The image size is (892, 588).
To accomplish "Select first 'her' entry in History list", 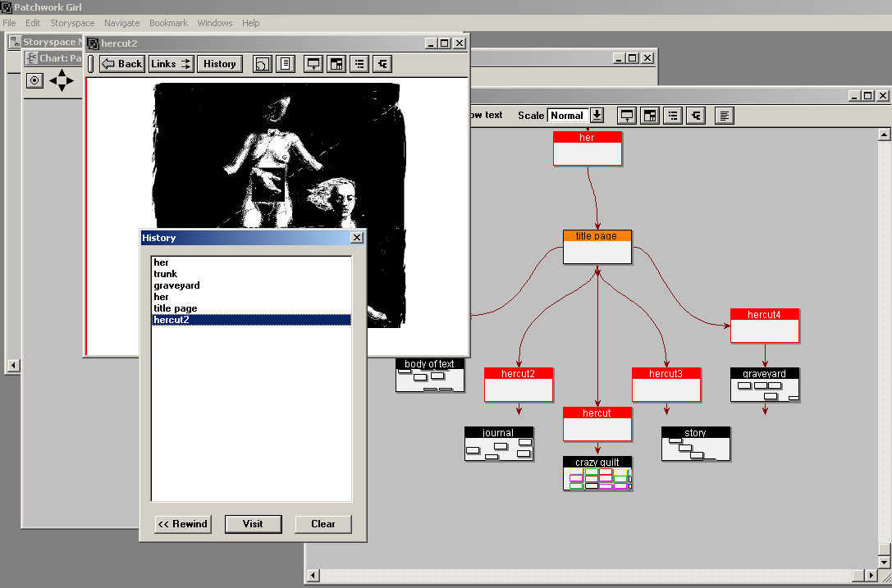I will pyautogui.click(x=251, y=262).
